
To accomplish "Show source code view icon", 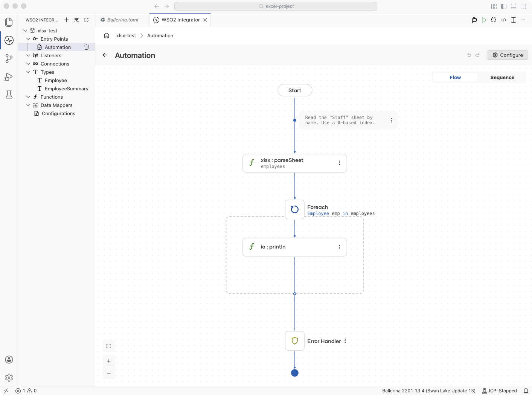I will click(504, 20).
